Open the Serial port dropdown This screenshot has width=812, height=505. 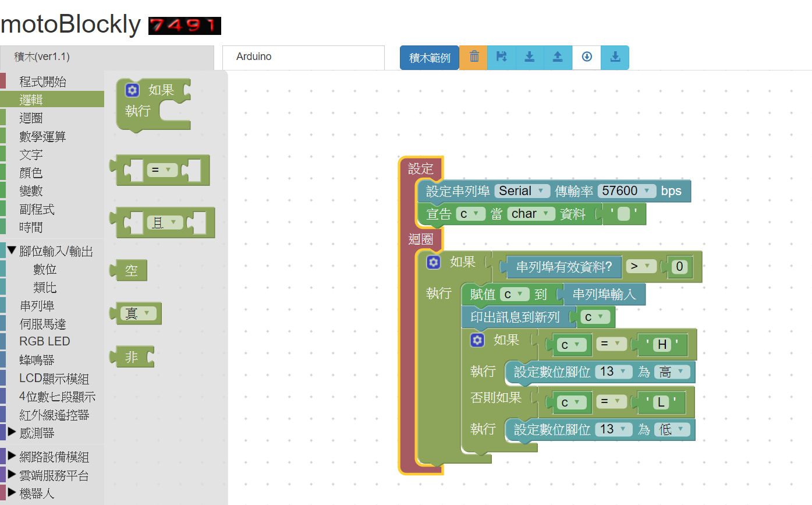click(x=522, y=191)
